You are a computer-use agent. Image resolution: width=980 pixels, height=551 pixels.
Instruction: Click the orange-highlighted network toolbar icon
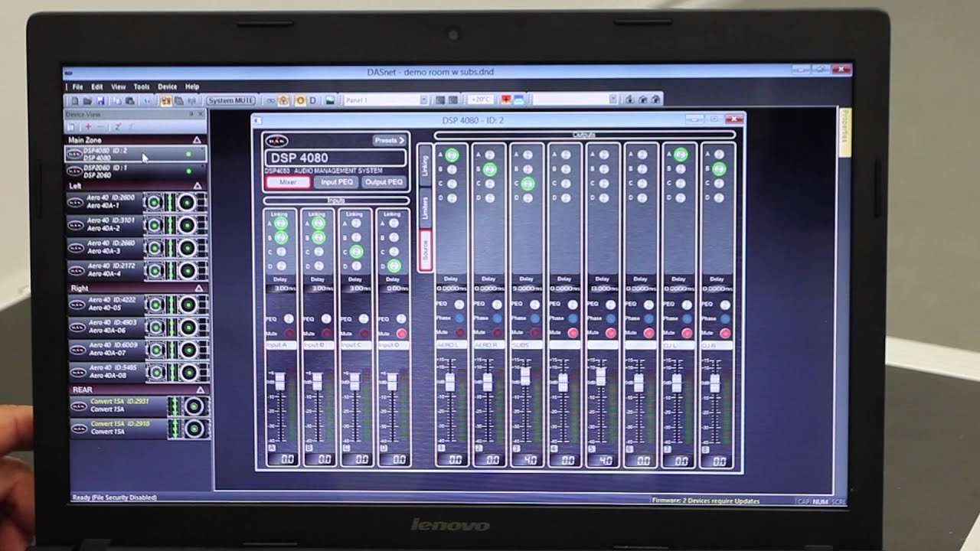click(283, 100)
